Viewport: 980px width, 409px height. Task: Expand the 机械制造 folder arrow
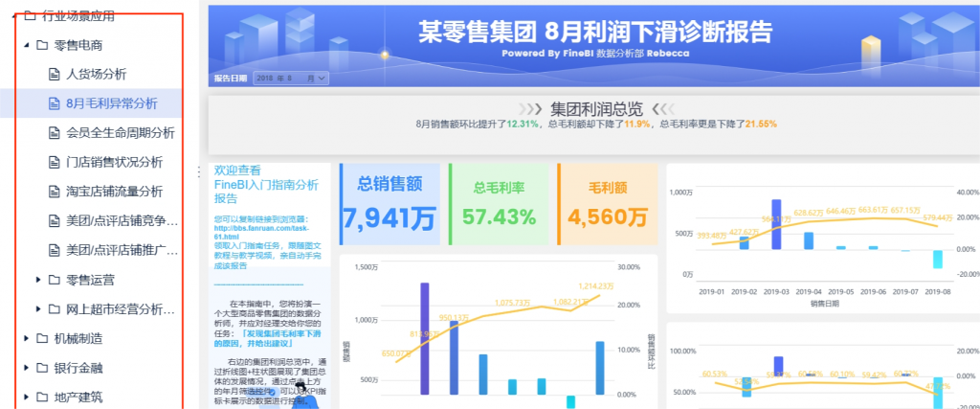[x=26, y=338]
